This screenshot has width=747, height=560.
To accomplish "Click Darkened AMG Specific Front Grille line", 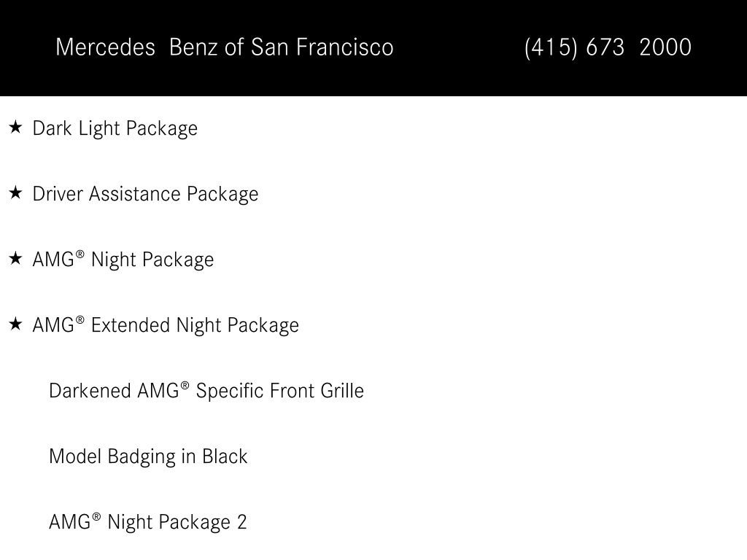I will (x=206, y=391).
